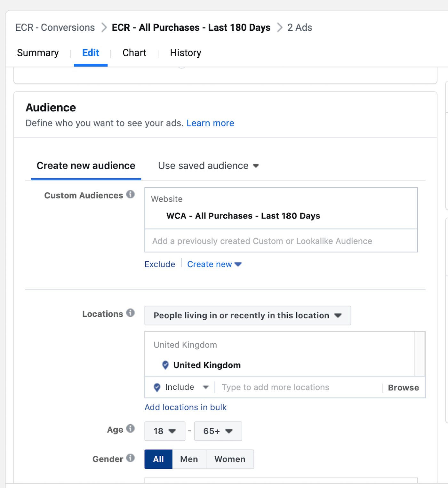The height and width of the screenshot is (488, 448).
Task: Open the minimum age 18 dropdown
Action: pos(165,431)
